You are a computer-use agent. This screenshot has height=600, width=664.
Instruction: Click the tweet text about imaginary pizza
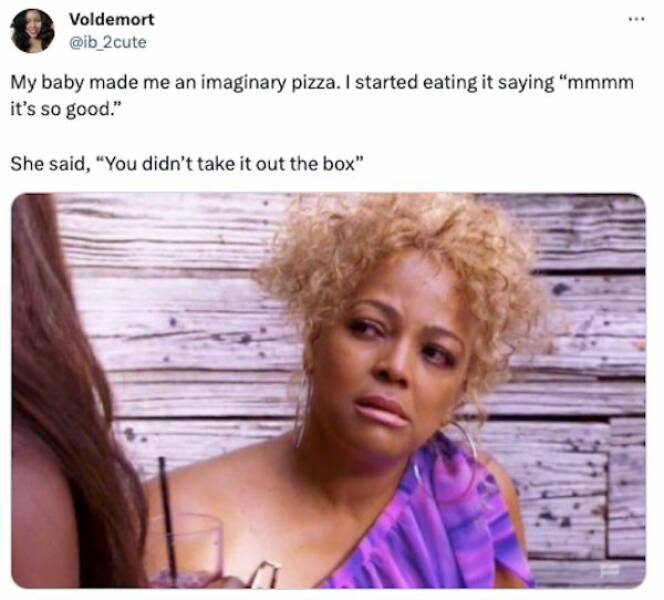pos(322,96)
